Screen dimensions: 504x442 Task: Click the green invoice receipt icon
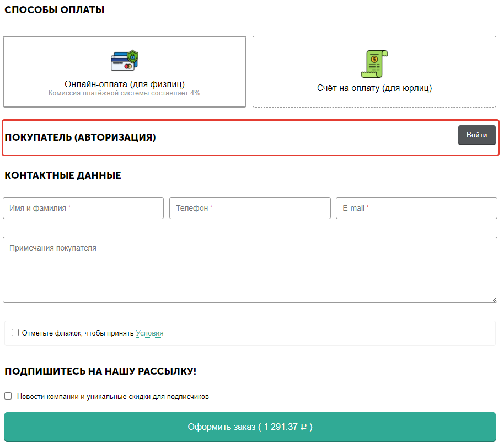(x=374, y=64)
